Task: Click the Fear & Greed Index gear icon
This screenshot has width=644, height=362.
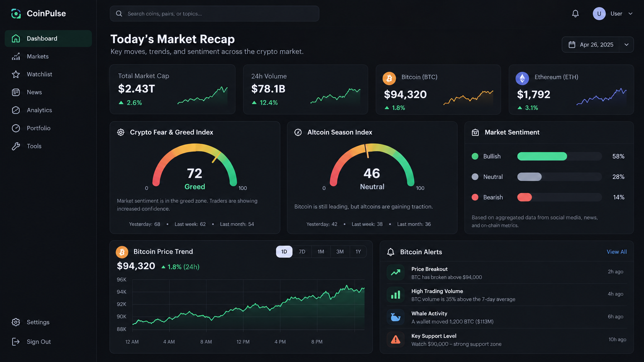Action: click(x=121, y=132)
